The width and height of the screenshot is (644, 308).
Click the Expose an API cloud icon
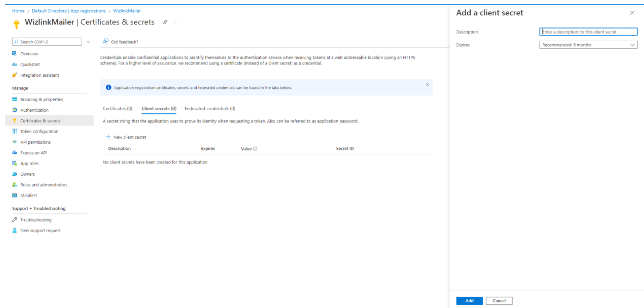point(14,153)
